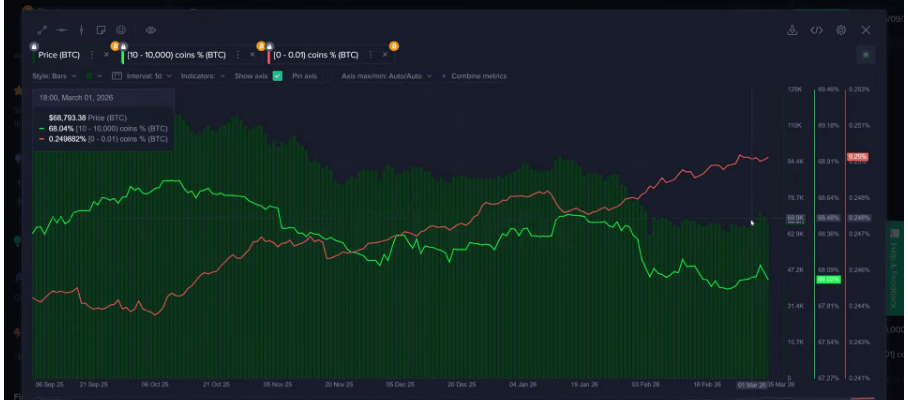This screenshot has height=400, width=908.
Task: Open chart settings gear
Action: pos(841,31)
